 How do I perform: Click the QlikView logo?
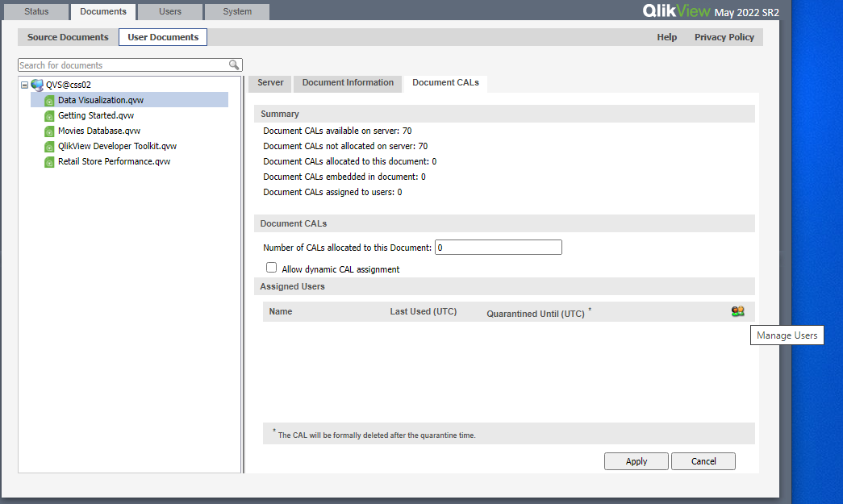[x=676, y=10]
